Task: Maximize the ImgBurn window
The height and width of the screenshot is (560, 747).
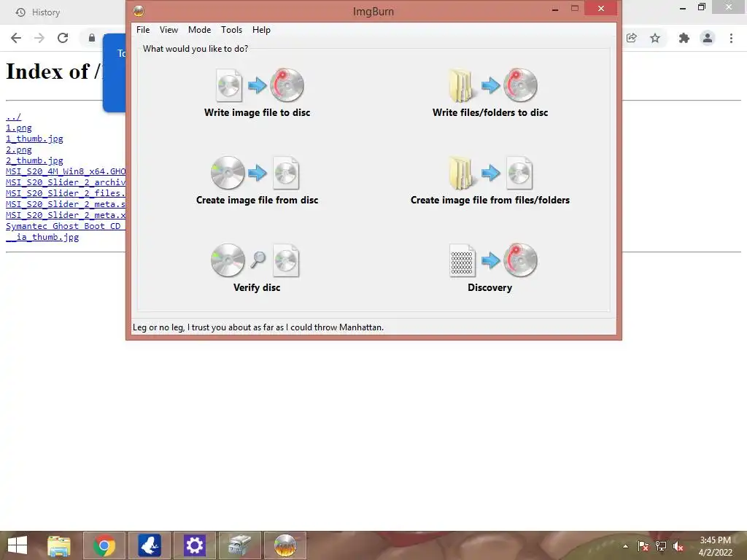Action: (575, 8)
